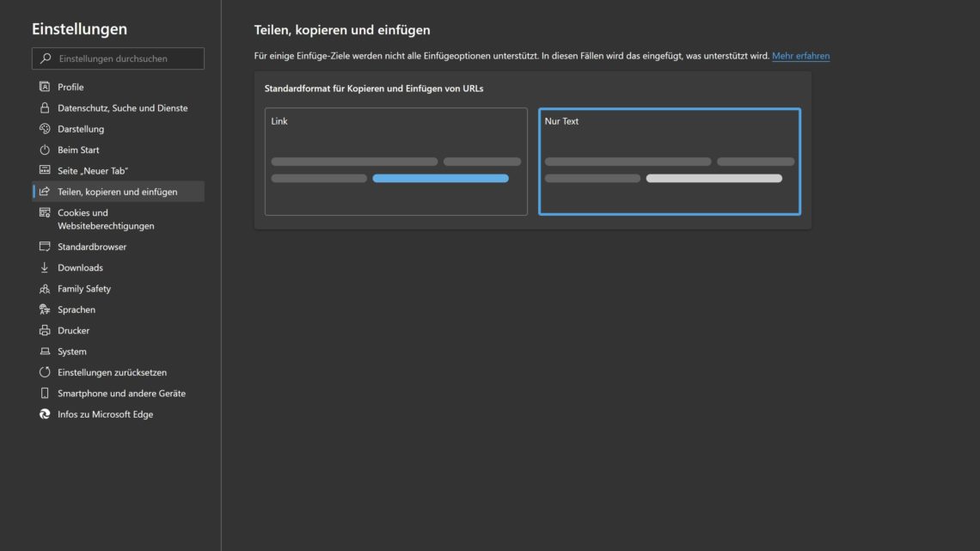
Task: Click the Infos zu Microsoft Edge icon
Action: [x=44, y=413]
